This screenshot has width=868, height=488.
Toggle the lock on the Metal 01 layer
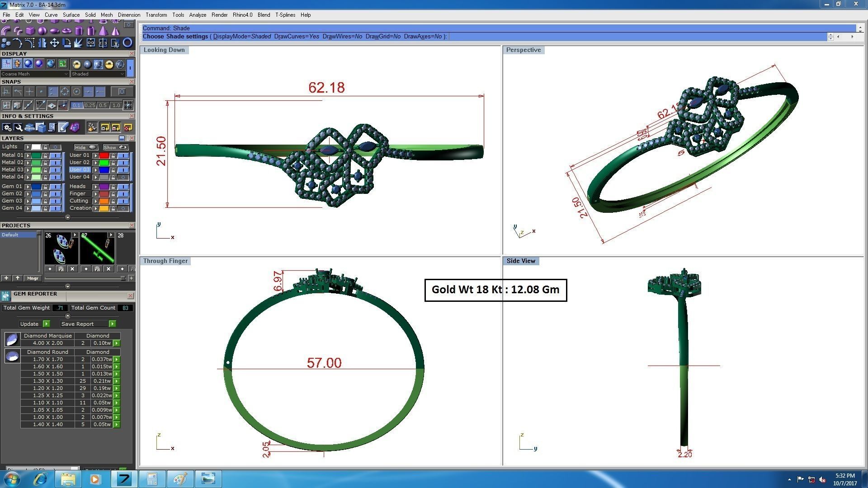coord(45,155)
